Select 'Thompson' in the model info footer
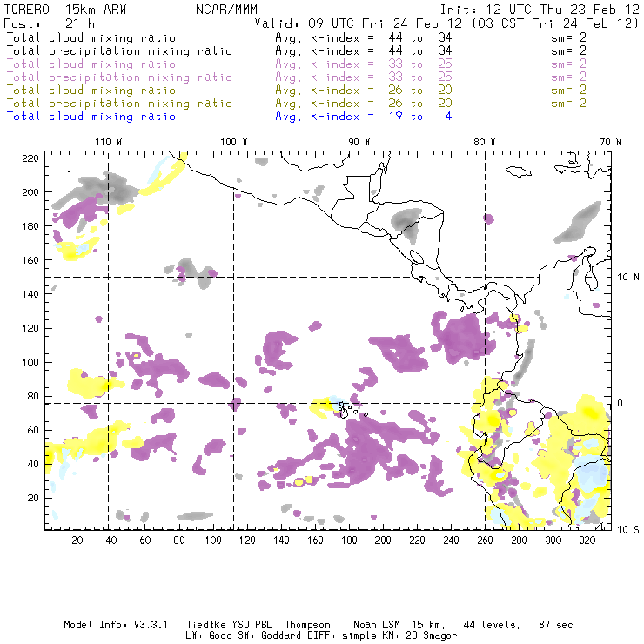 pos(307,625)
